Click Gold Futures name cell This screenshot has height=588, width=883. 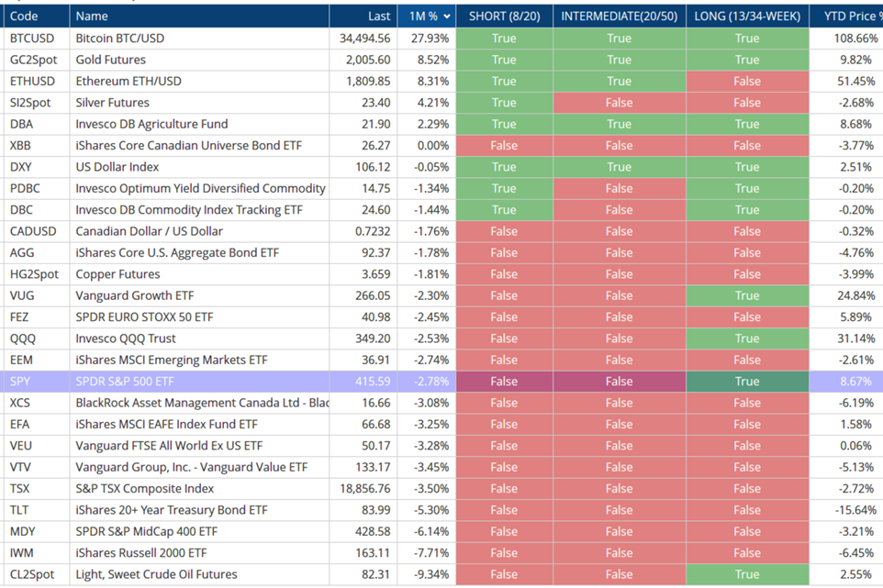click(112, 60)
